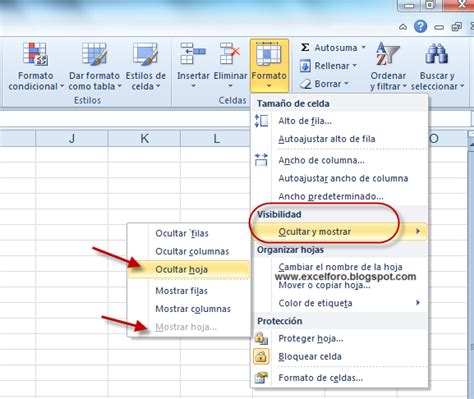Restore the workbook window icon
Viewport: 474px width, 399px height.
[456, 27]
